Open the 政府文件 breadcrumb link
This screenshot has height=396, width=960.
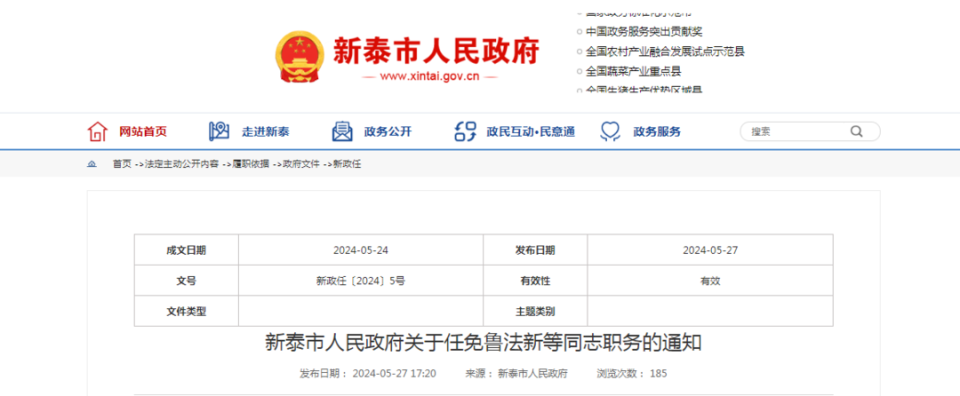tap(301, 164)
